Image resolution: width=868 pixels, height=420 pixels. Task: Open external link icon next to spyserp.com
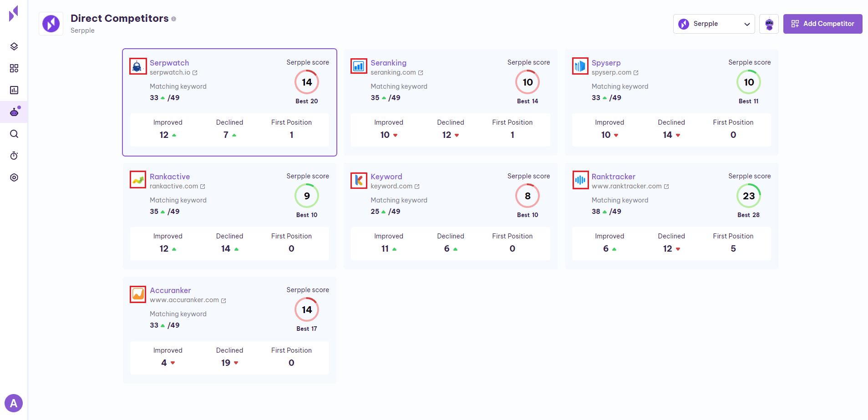pyautogui.click(x=636, y=73)
